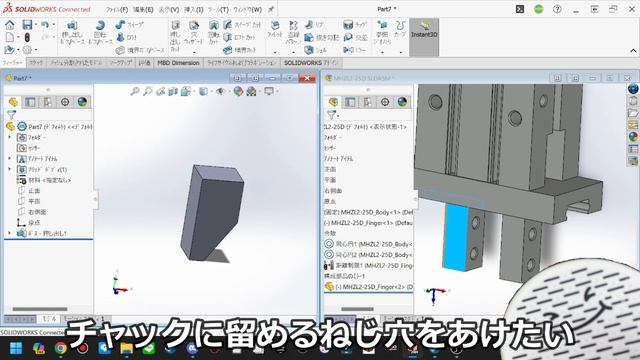Select 材料 <指定なし> in the Part7 tree
Image resolution: width=640 pixels, height=360 pixels.
44,180
